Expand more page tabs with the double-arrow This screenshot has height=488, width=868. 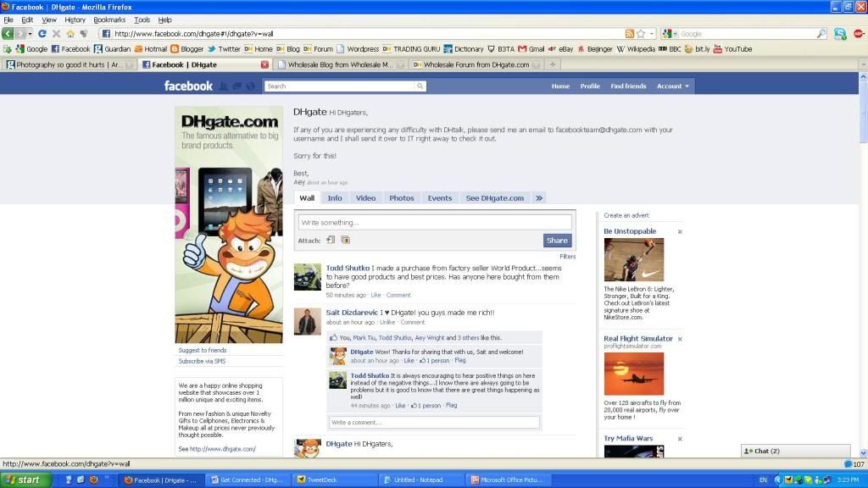(539, 198)
